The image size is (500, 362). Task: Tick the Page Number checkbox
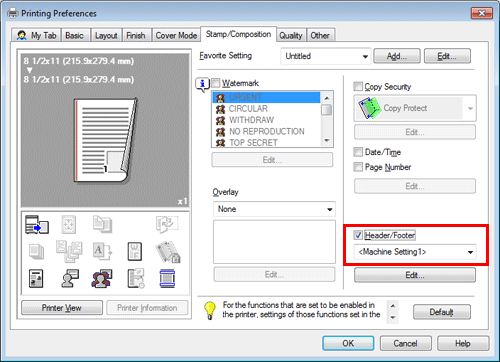(x=358, y=167)
